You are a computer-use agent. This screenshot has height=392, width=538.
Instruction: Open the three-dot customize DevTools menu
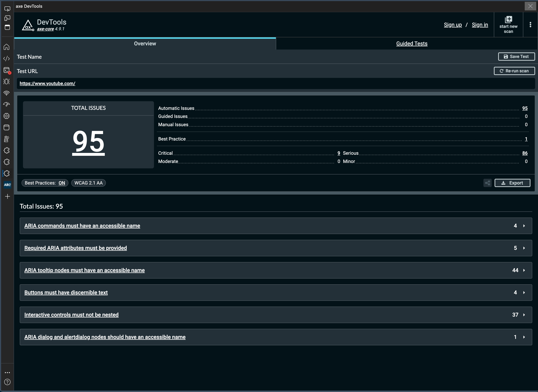point(7,373)
